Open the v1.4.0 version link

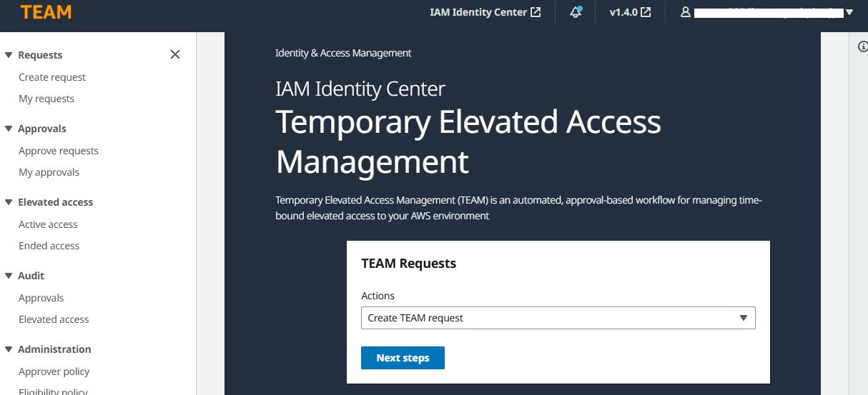coord(629,12)
